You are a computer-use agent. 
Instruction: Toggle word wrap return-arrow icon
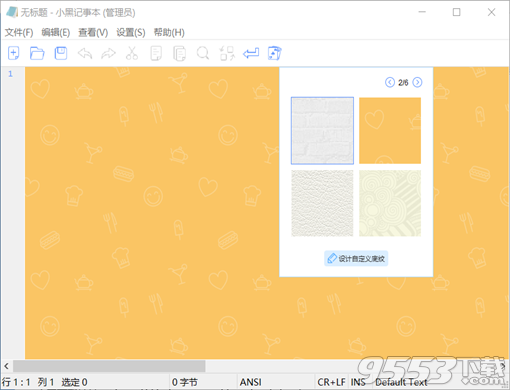tap(251, 53)
